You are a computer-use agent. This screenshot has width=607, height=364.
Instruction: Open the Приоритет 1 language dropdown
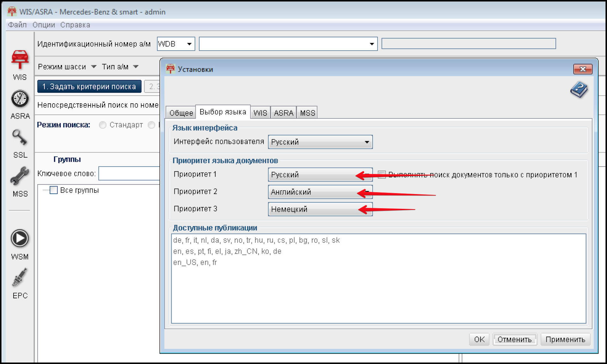[x=320, y=175]
